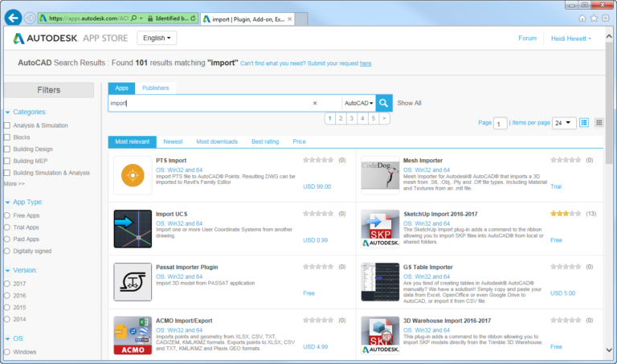Open the English language dropdown

point(157,39)
